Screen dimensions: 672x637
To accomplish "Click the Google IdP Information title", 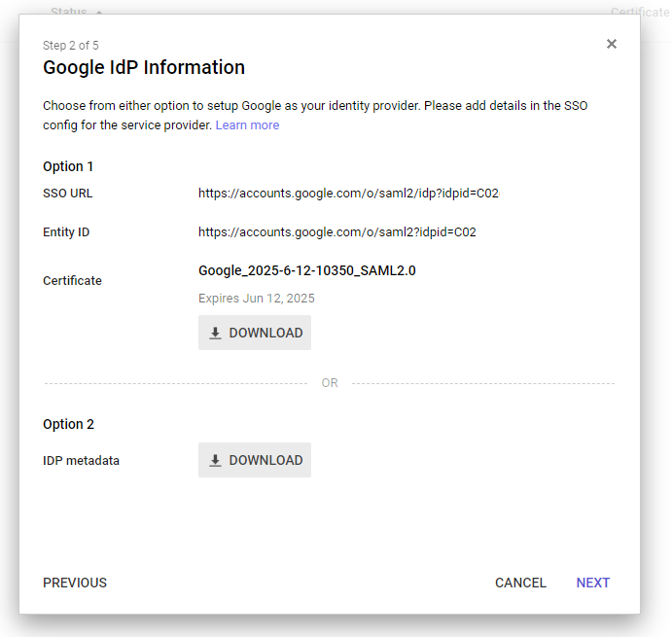I will [x=144, y=68].
